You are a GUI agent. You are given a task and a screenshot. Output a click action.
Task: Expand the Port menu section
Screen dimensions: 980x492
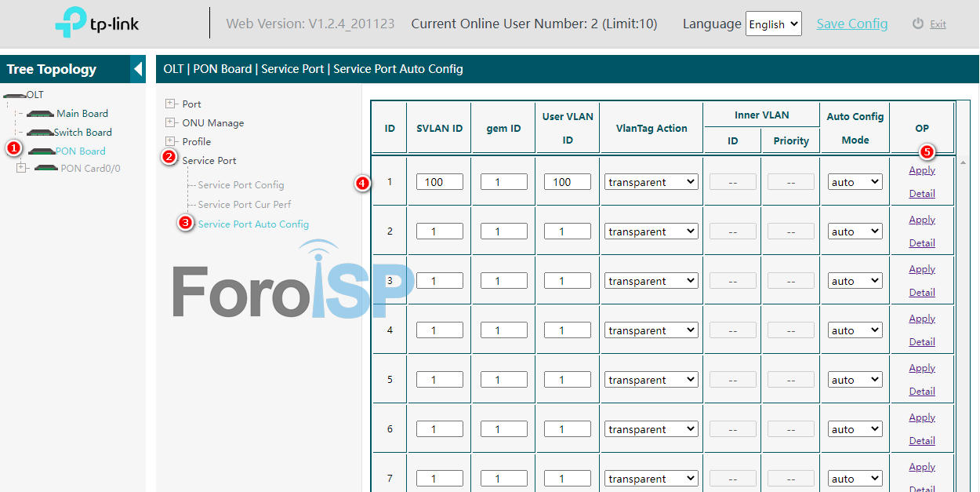pos(170,104)
